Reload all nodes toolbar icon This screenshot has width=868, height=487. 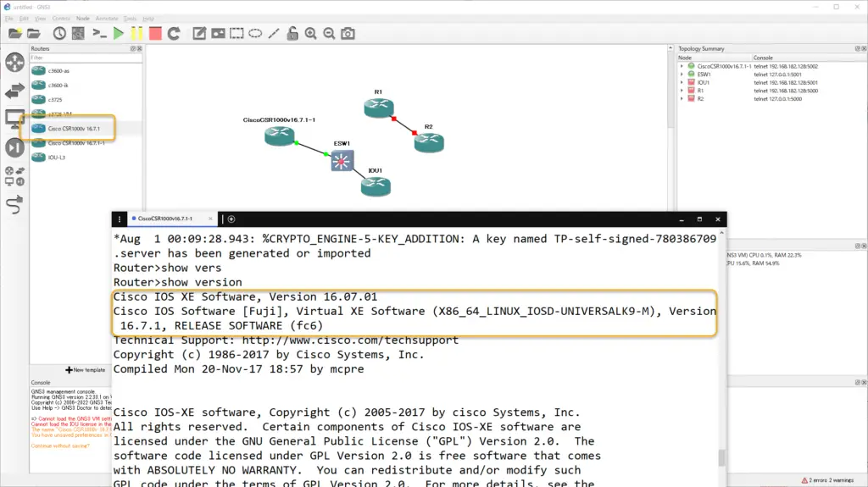coord(174,34)
